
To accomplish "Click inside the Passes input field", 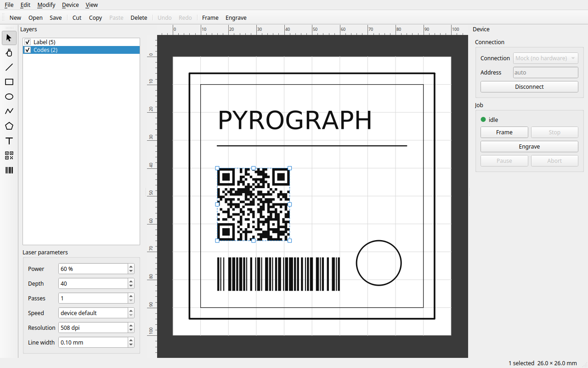I will point(93,298).
